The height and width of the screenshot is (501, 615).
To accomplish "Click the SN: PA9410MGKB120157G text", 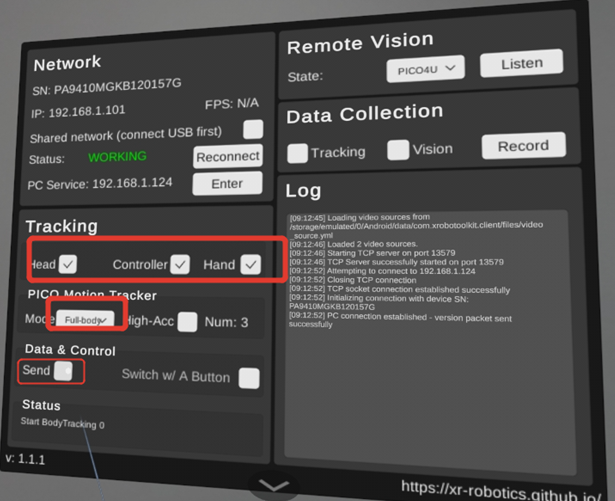I will pos(107,87).
